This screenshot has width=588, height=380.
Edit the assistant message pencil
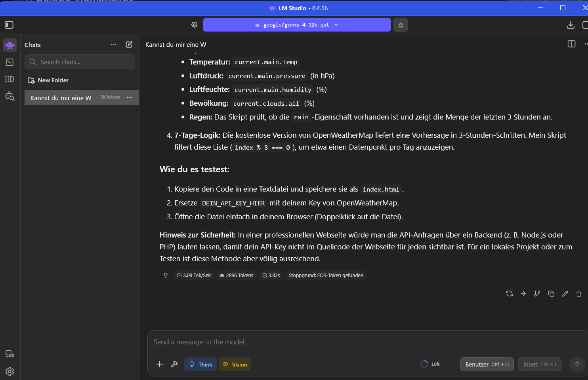coord(565,294)
